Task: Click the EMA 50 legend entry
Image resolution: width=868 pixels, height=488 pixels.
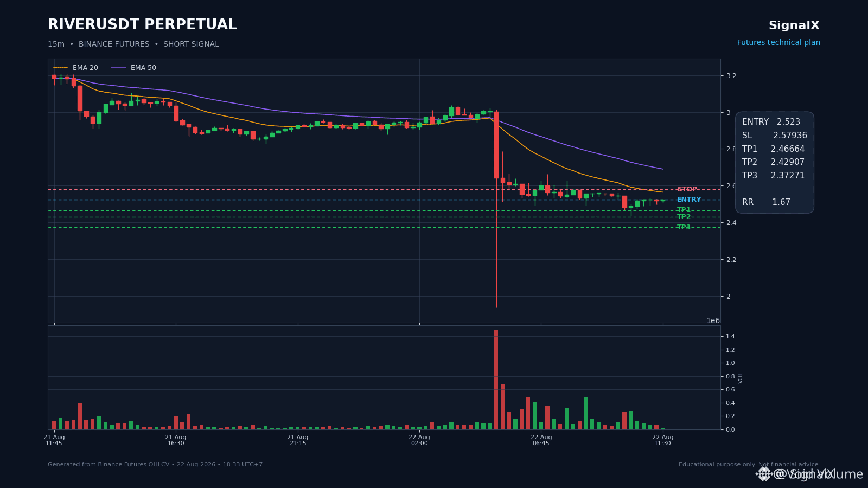Action: 134,68
